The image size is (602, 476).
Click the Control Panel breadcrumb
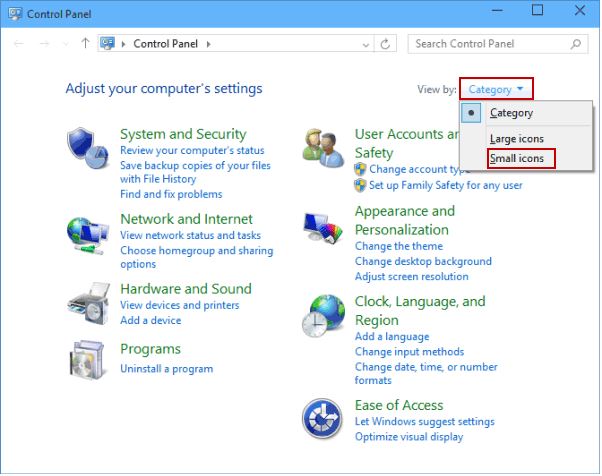point(165,44)
